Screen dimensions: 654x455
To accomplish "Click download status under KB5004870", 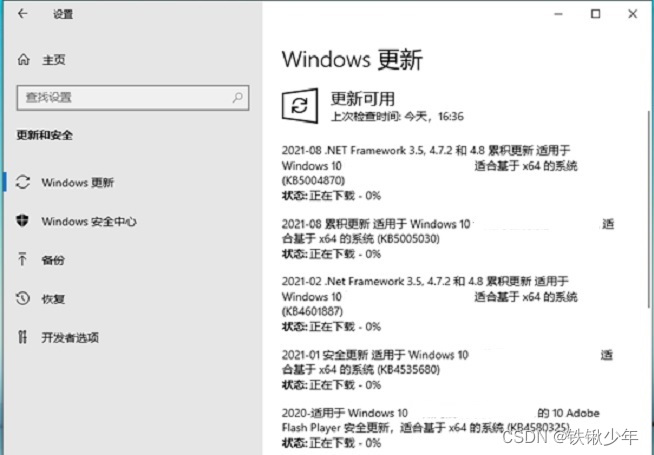I will (331, 196).
